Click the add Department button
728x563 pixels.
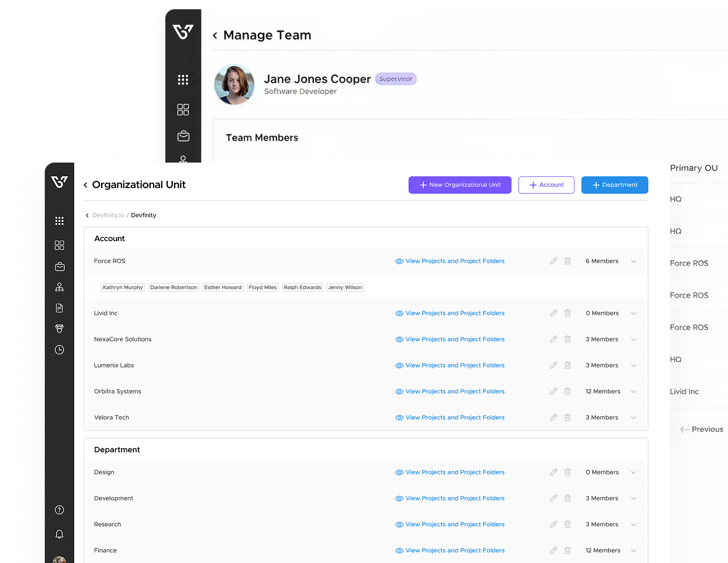tap(615, 185)
